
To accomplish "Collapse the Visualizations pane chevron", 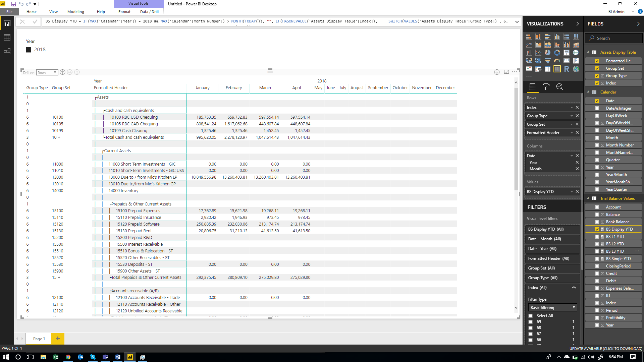I will click(578, 24).
